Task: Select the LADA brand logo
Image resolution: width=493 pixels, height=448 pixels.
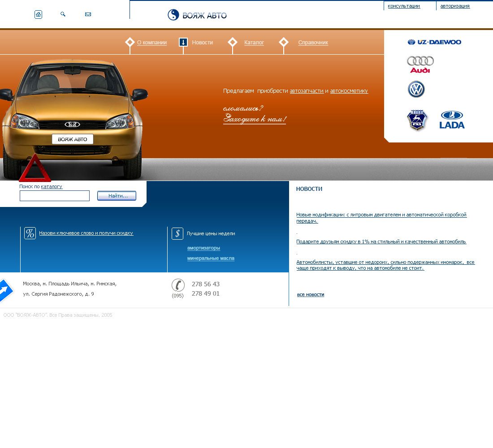Action: 452,120
